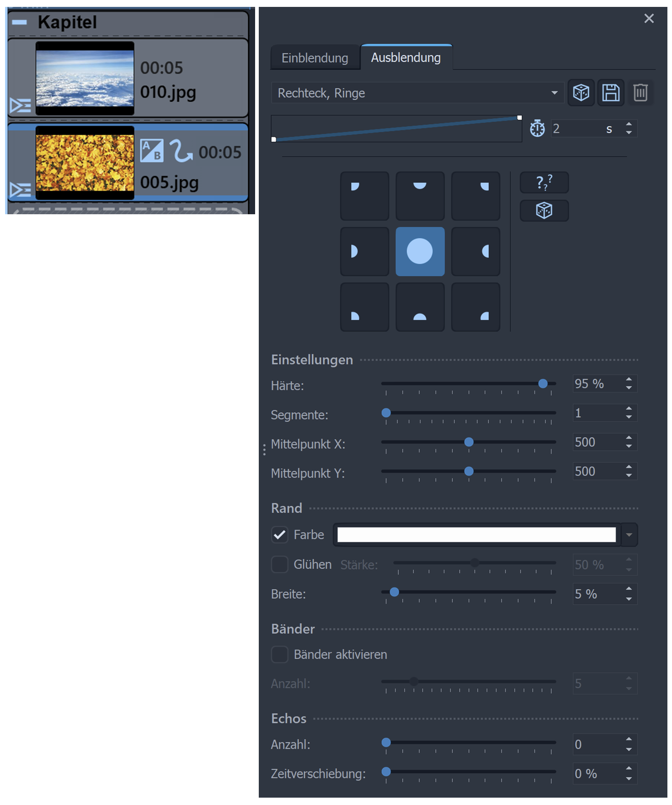
Task: Choose the top-left corner position tile
Action: click(364, 196)
